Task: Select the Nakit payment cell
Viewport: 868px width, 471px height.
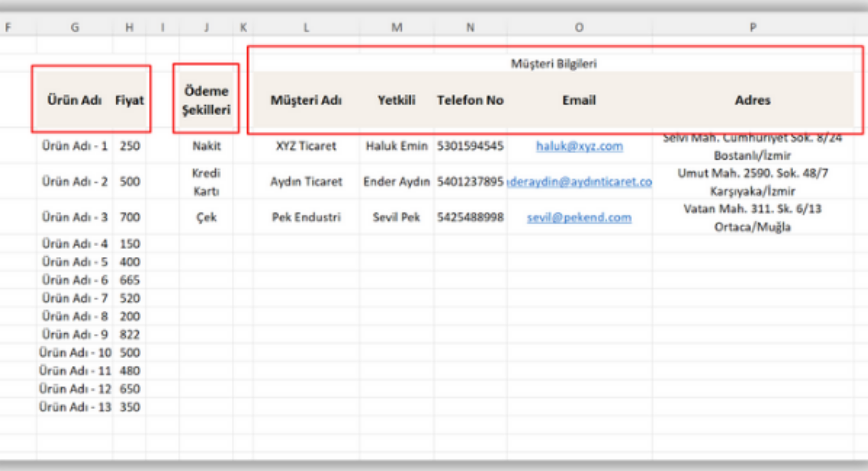Action: click(206, 146)
